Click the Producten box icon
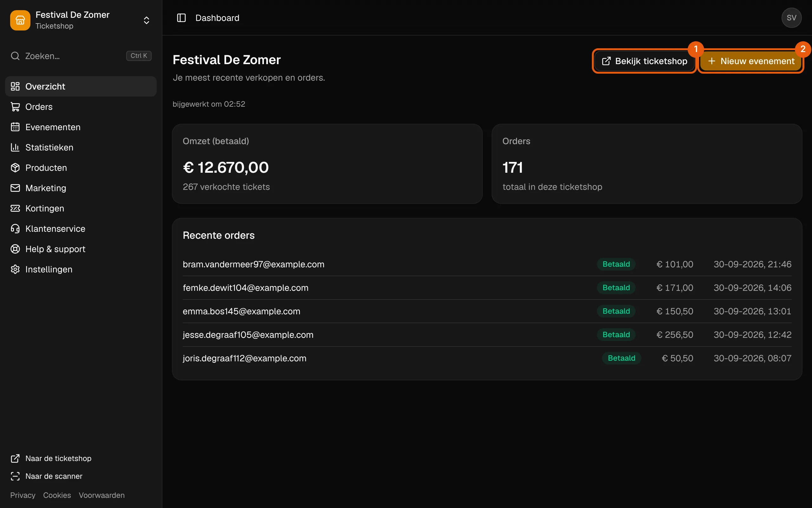The width and height of the screenshot is (812, 508). coord(15,168)
